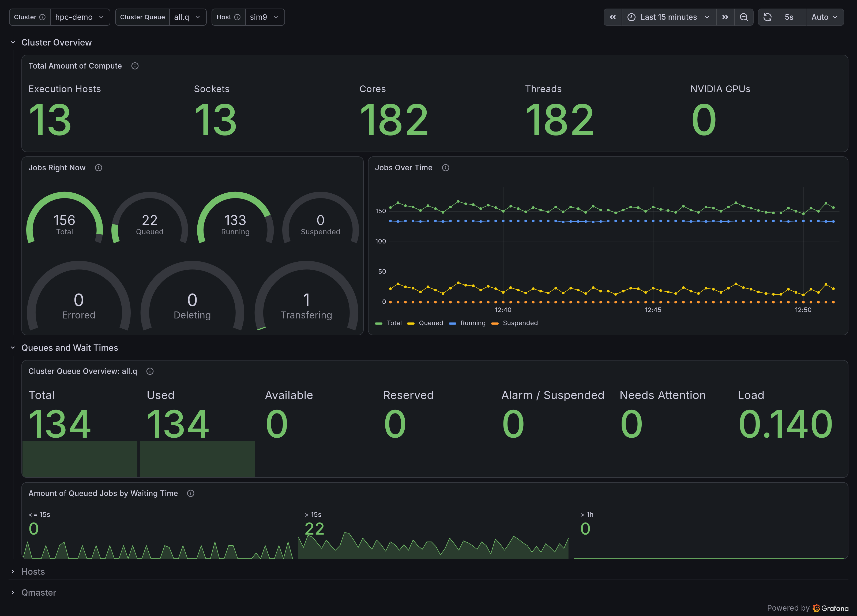Image resolution: width=857 pixels, height=616 pixels.
Task: Shift time range backward with double-left arrows
Action: coord(613,17)
